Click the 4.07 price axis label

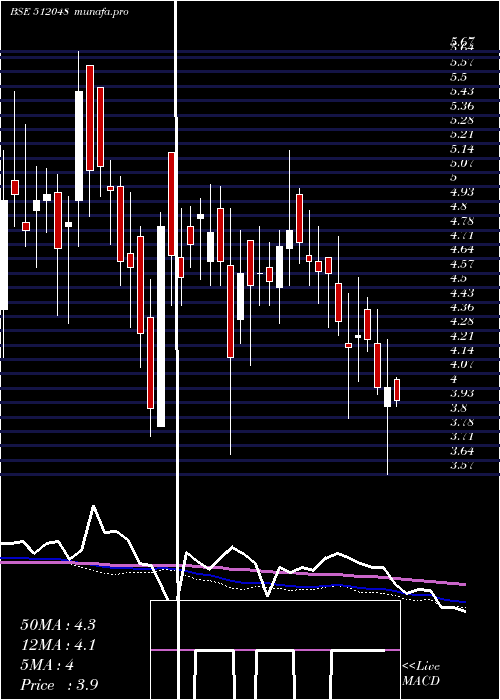[462, 364]
